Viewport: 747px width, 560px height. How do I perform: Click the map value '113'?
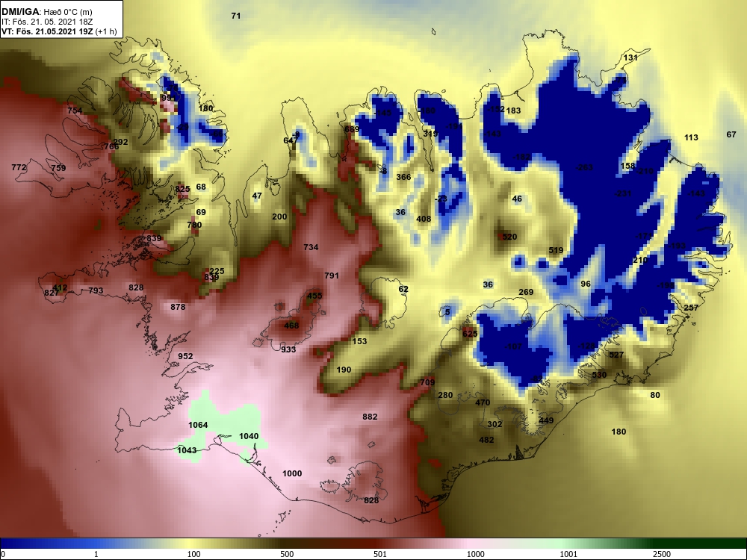[x=691, y=137]
